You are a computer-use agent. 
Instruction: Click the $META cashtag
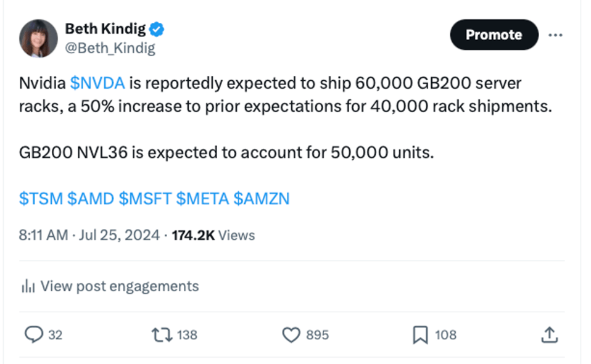[202, 199]
